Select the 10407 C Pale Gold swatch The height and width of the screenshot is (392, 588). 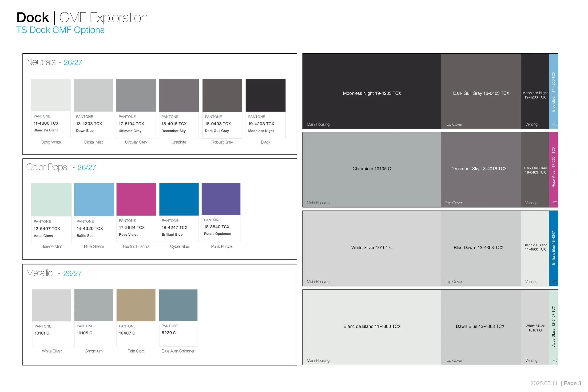point(136,305)
